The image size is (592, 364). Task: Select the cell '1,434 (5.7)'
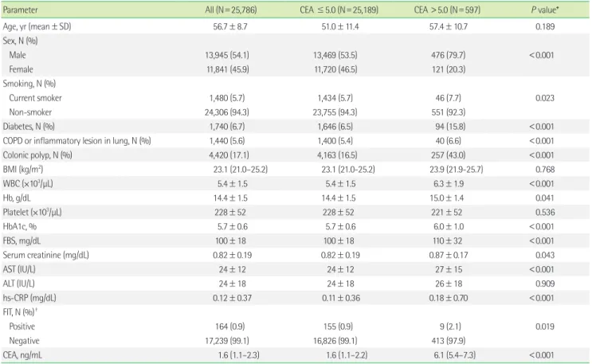pos(335,98)
